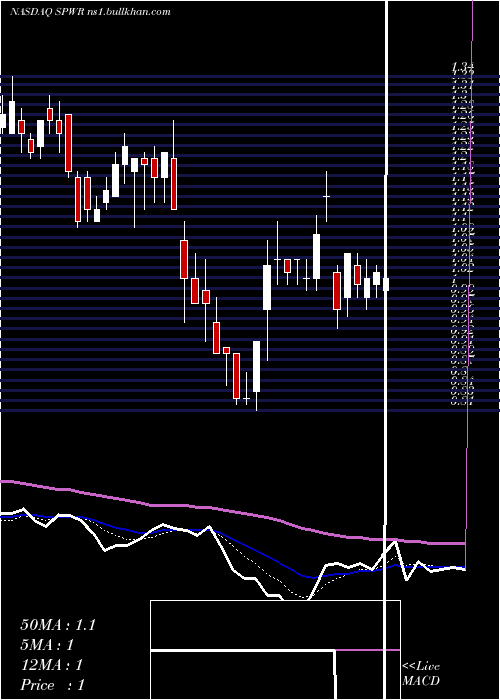Click the Live MACD label
Viewport: 500px width, 700px height.
pos(421,673)
